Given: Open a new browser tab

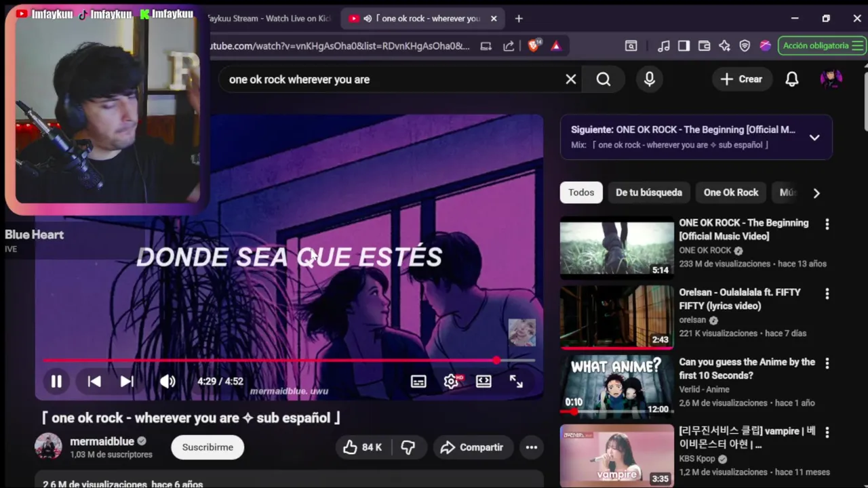Looking at the screenshot, I should pos(519,18).
